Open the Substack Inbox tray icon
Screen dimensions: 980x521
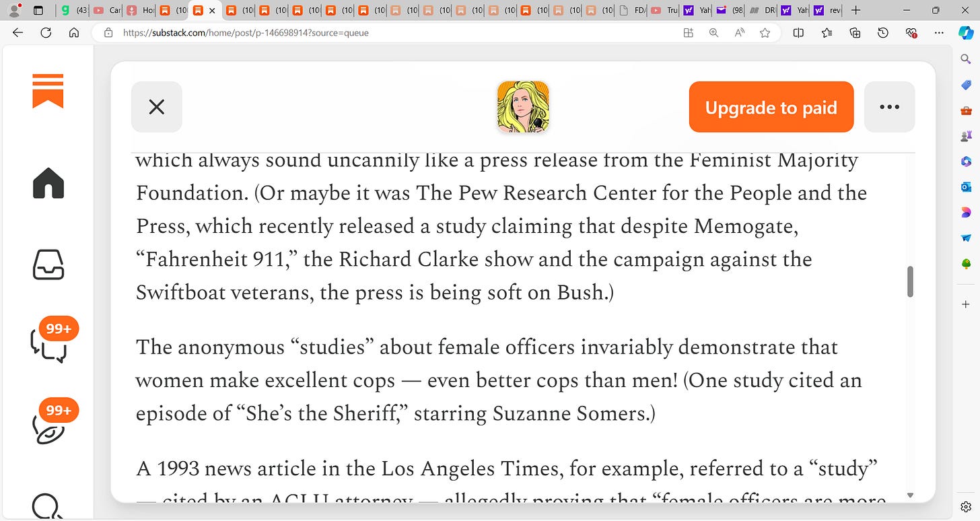pos(48,265)
